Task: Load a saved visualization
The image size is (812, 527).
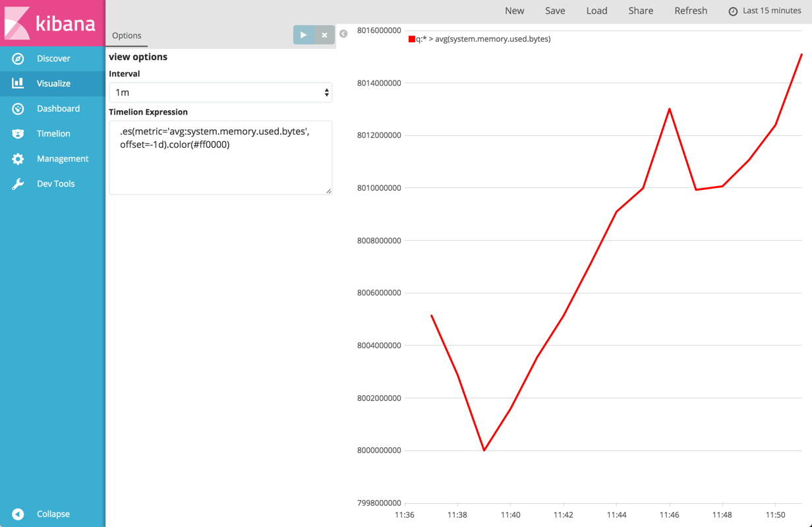Action: tap(596, 11)
